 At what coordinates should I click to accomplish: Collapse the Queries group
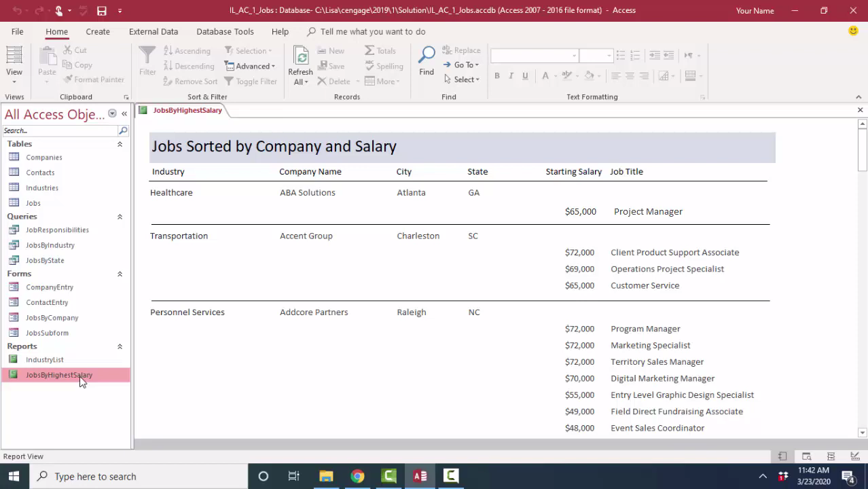[x=120, y=217]
